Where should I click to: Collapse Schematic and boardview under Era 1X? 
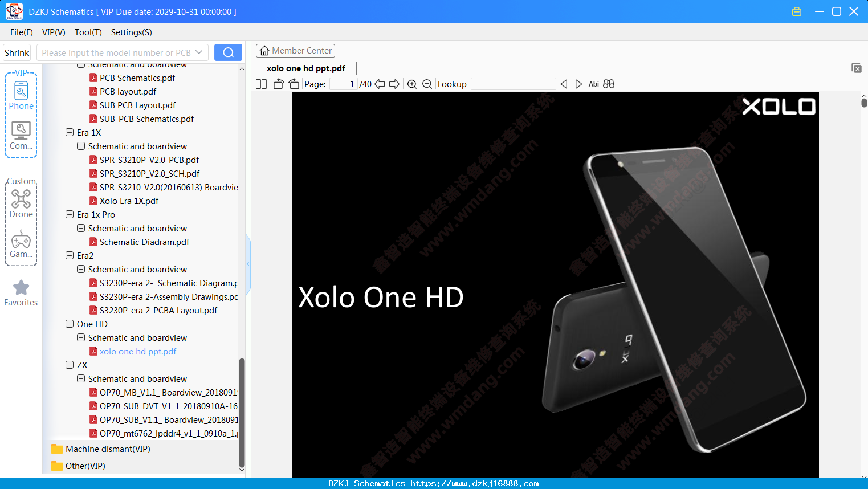81,146
